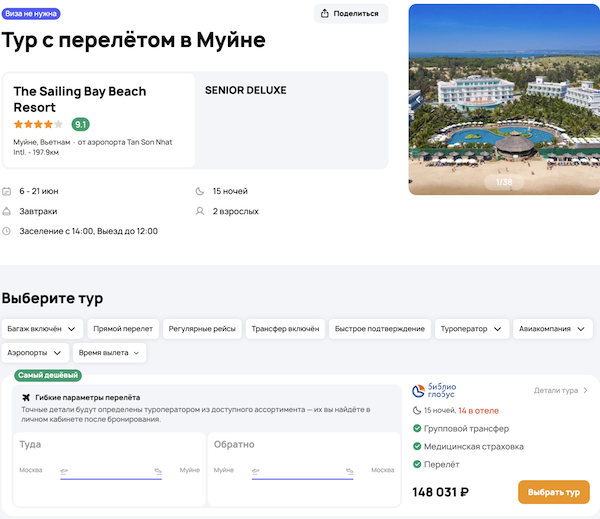Image resolution: width=600 pixels, height=519 pixels.
Task: Open the Детали тура link
Action: coord(561,391)
